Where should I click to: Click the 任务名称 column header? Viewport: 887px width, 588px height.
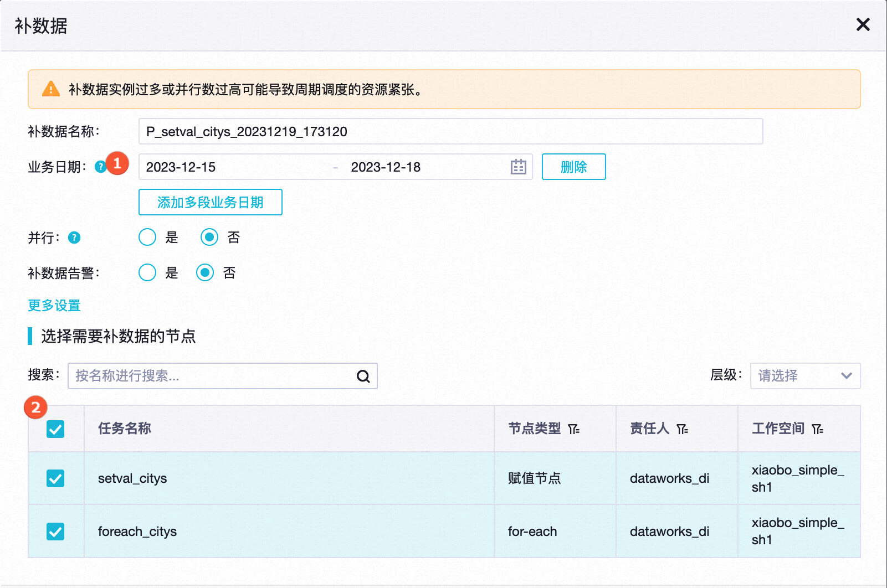click(x=125, y=429)
